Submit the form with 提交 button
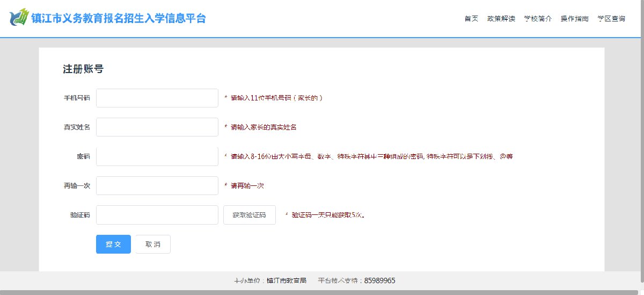Viewport: 644px width, 295px height. 113,244
